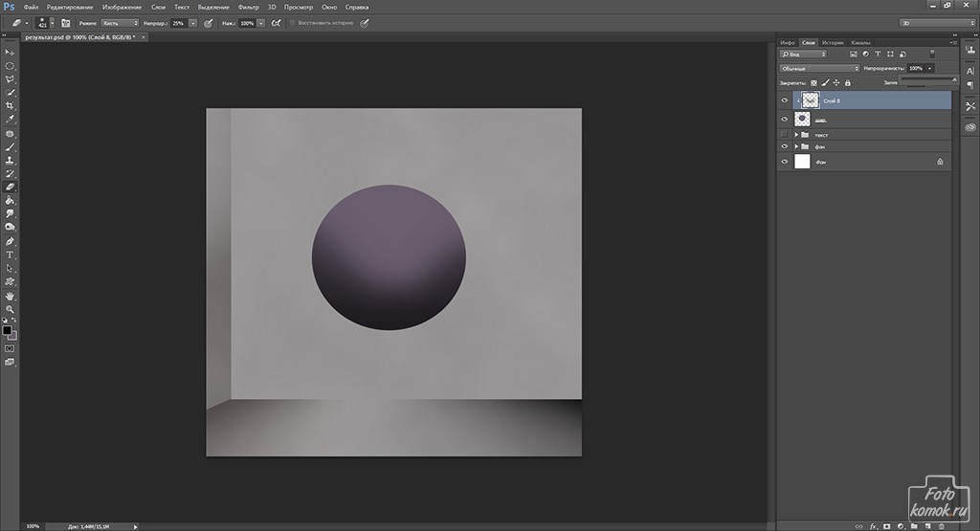
Task: Change the screen mode icon
Action: pos(10,363)
